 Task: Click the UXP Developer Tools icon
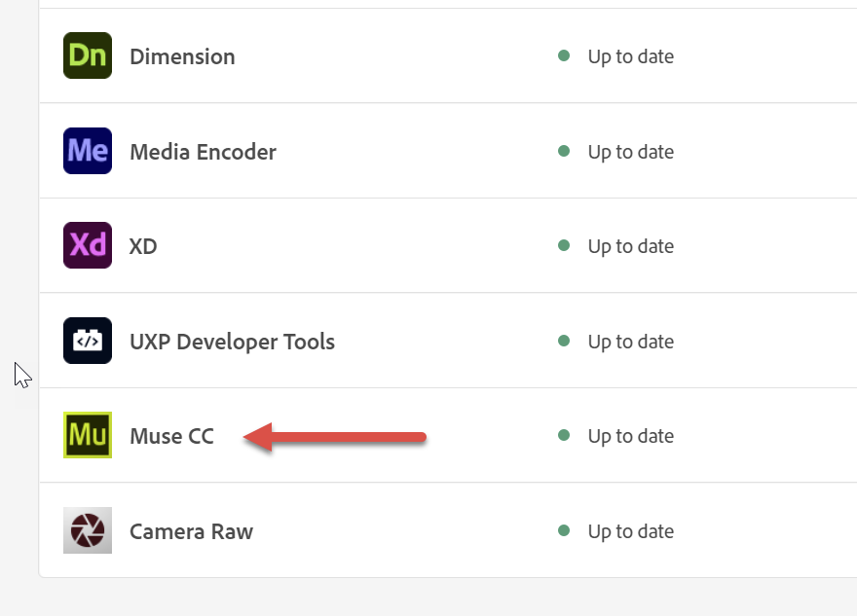click(87, 341)
